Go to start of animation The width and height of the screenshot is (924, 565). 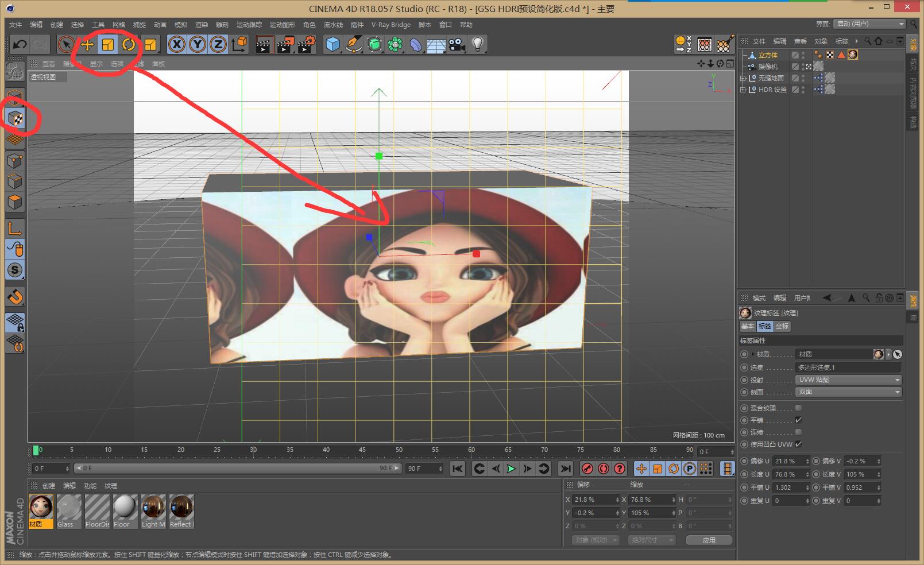pyautogui.click(x=458, y=469)
